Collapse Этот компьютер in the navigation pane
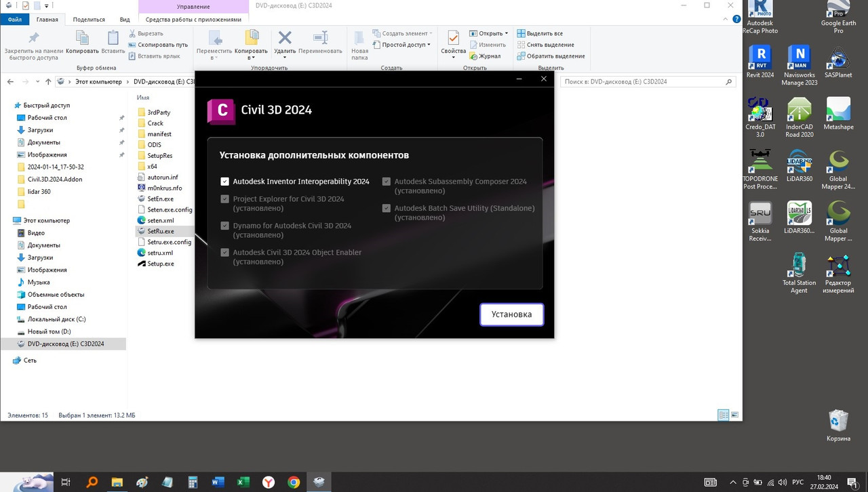 coord(8,220)
